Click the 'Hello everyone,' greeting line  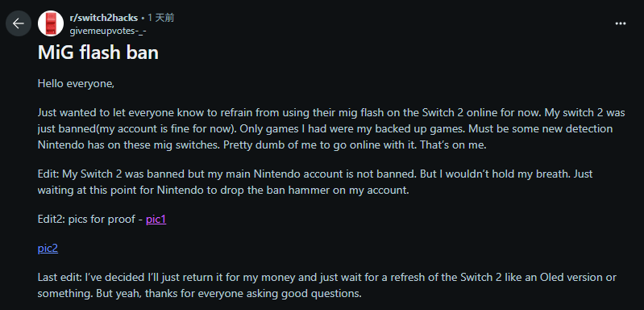pyautogui.click(x=76, y=83)
